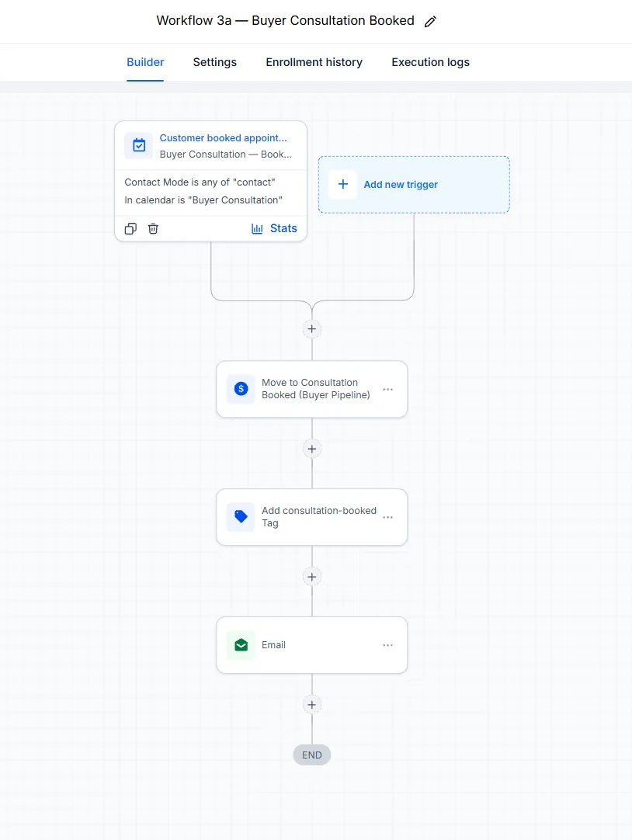This screenshot has height=840, width=632.
Task: Click the calendar trigger icon
Action: [139, 145]
